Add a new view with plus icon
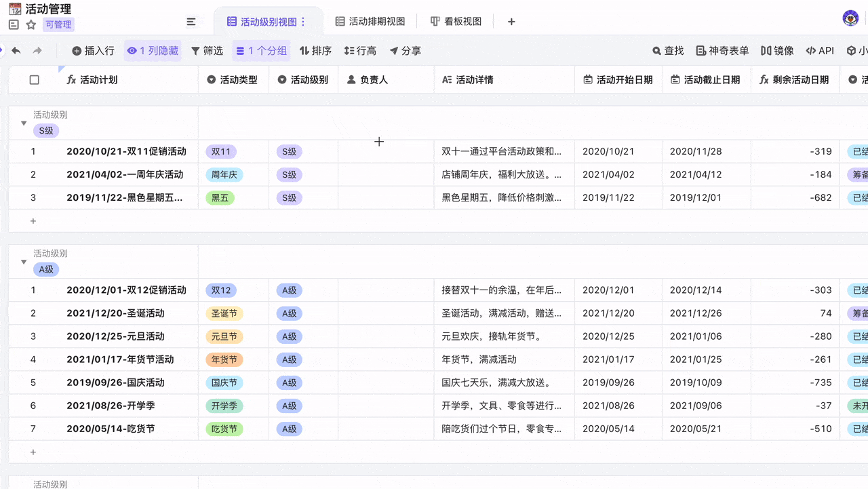 pos(511,22)
